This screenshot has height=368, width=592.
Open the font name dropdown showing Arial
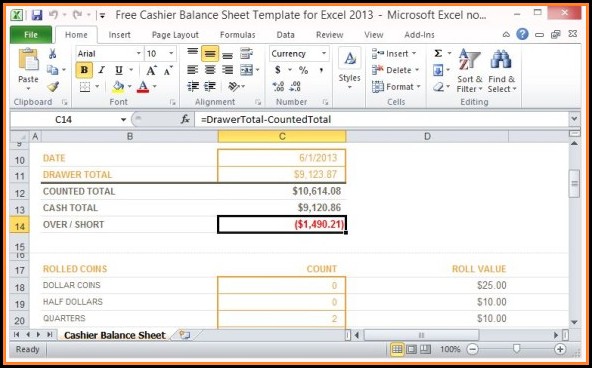pyautogui.click(x=139, y=54)
